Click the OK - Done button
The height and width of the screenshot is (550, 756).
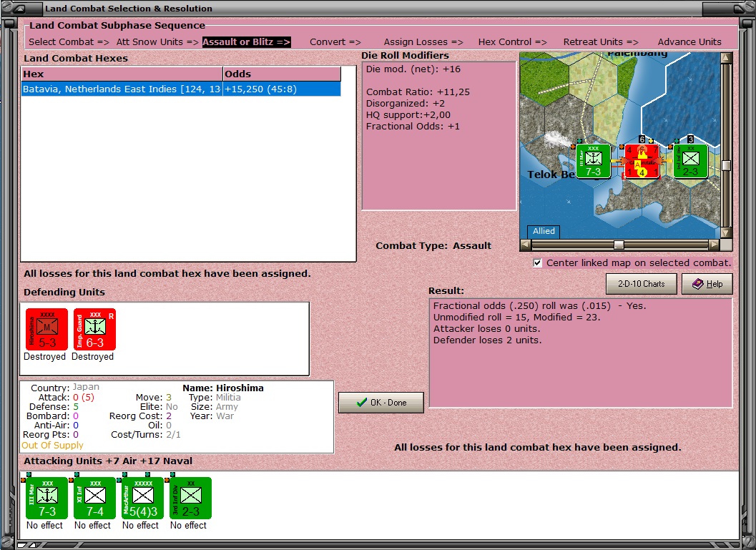[x=381, y=403]
